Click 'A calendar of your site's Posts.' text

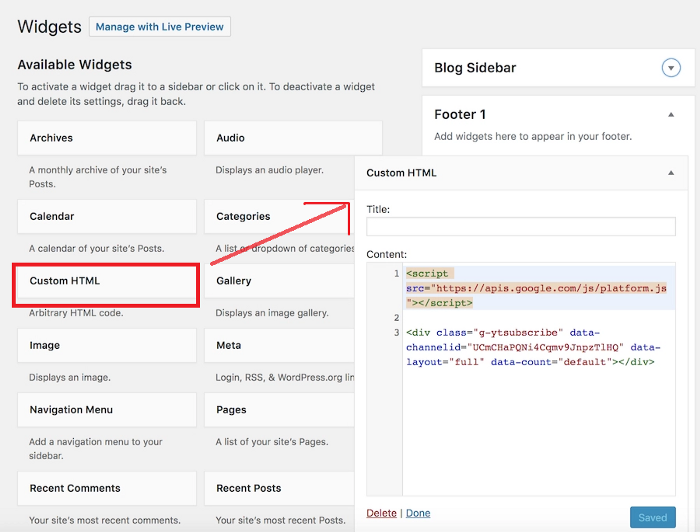pyautogui.click(x=97, y=249)
